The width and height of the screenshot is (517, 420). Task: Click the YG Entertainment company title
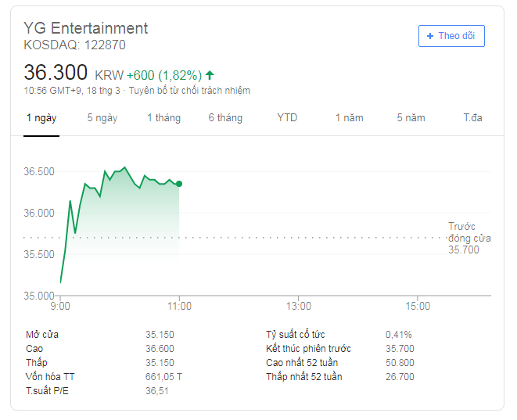(85, 28)
